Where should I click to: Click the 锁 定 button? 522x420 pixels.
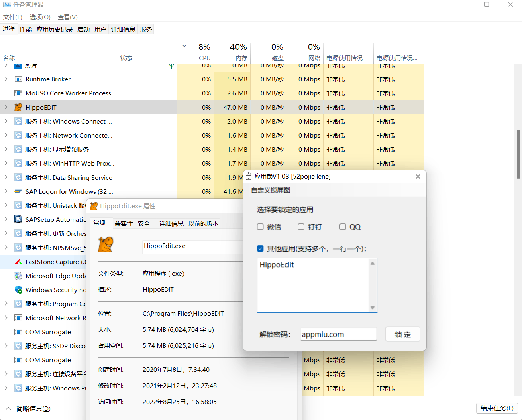(403, 334)
